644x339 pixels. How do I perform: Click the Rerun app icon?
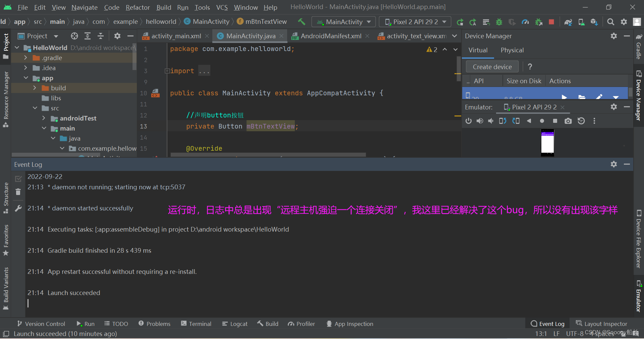tap(460, 22)
